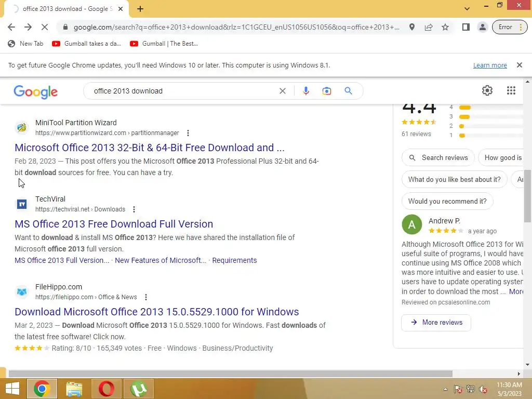The width and height of the screenshot is (532, 399).
Task: Open 'MS Office 2013 Full Version...' sitelink
Action: (62, 260)
